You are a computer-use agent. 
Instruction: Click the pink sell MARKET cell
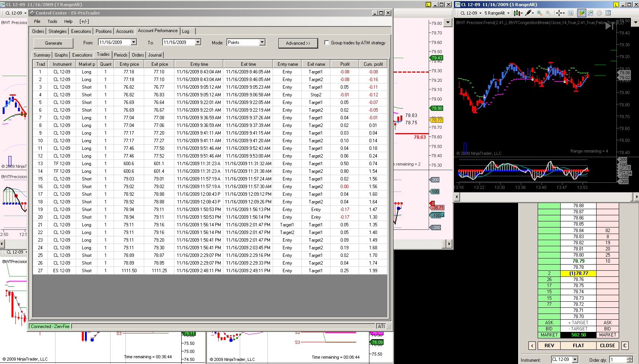pos(608,335)
